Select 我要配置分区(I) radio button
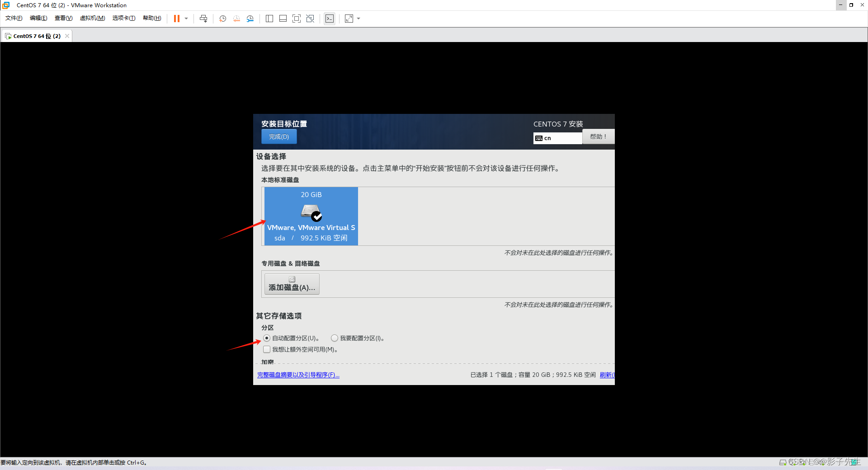This screenshot has width=868, height=470. pyautogui.click(x=335, y=338)
